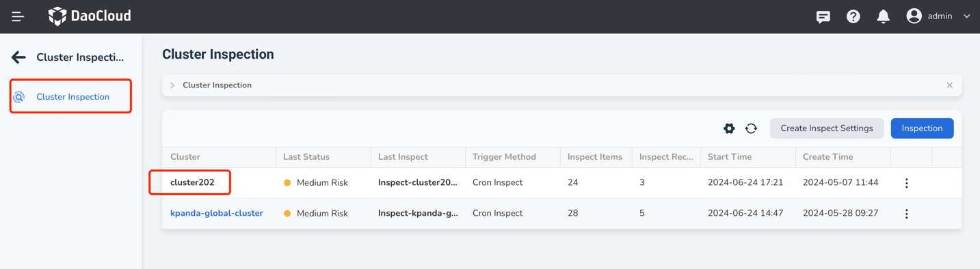The height and width of the screenshot is (269, 980).
Task: Select Cluster Inspection in the sidebar
Action: tap(70, 96)
